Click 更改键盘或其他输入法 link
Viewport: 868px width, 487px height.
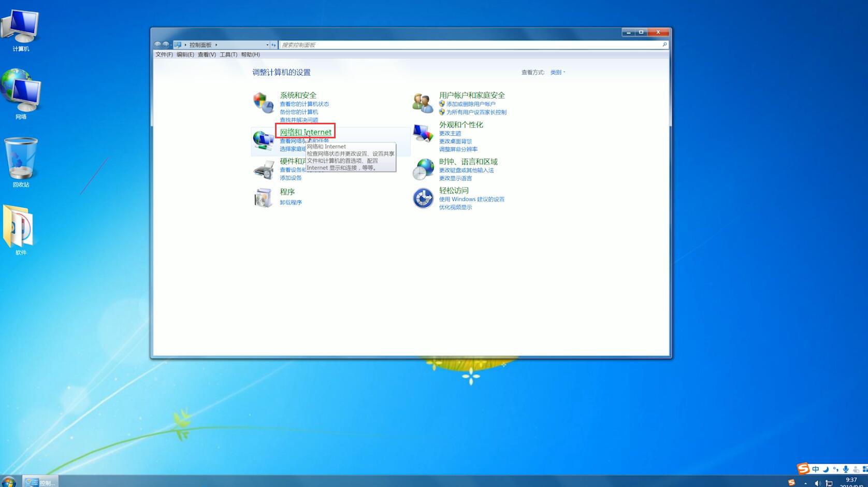point(467,170)
